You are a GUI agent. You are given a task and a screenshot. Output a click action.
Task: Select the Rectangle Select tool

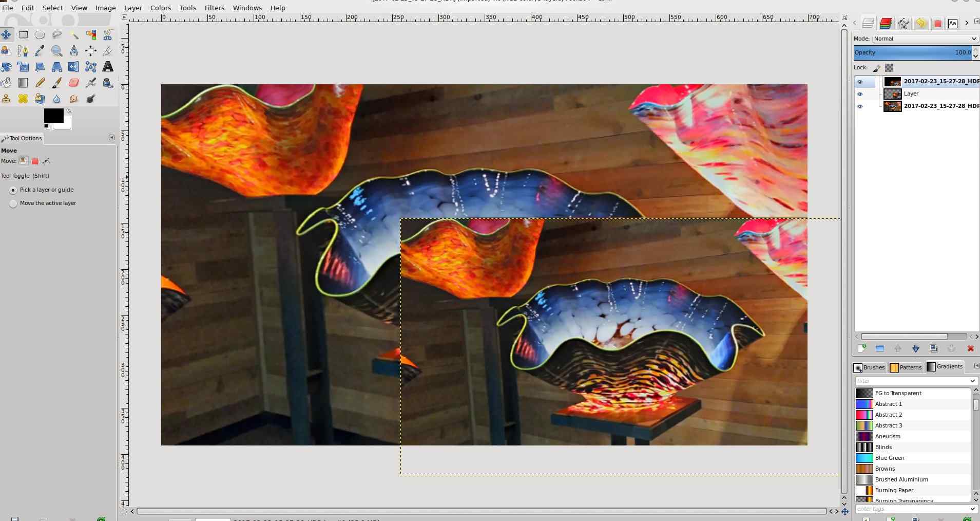point(23,35)
